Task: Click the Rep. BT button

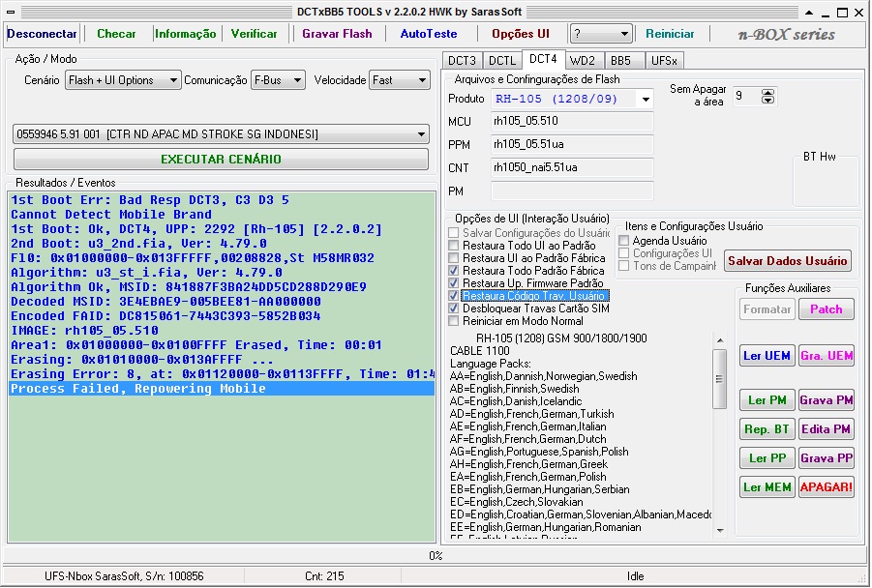Action: [x=767, y=429]
